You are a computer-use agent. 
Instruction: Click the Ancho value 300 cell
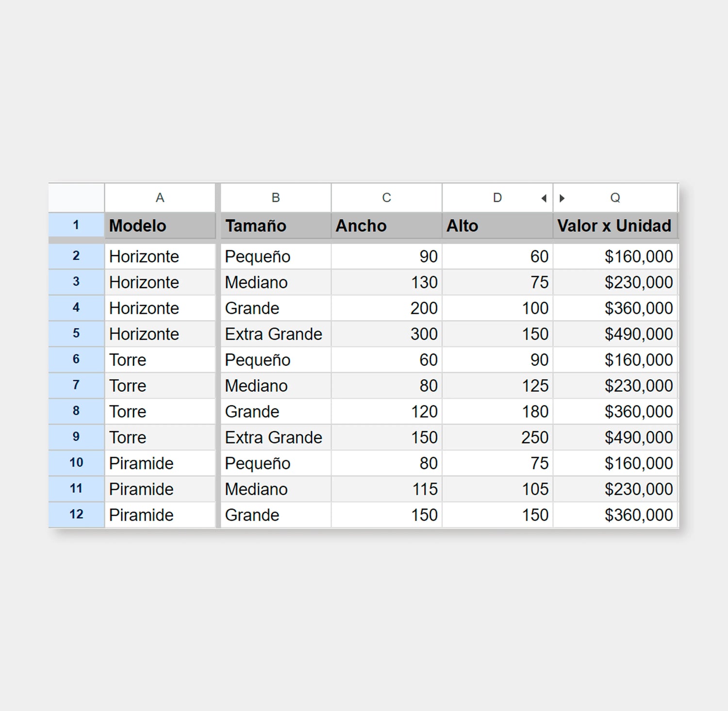386,334
